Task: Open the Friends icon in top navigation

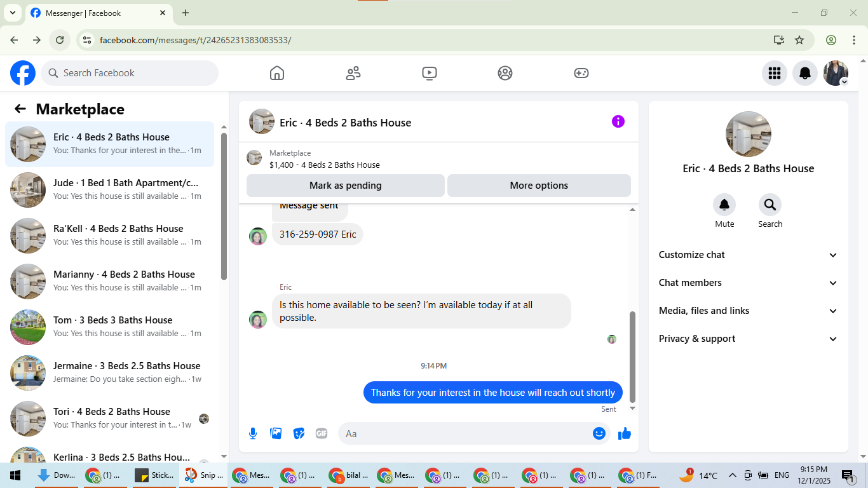Action: pos(353,73)
